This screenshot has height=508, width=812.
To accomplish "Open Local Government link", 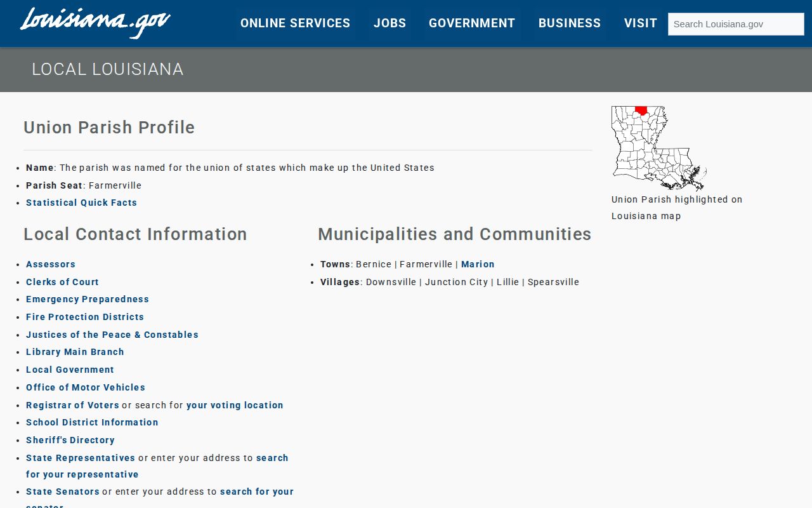I will 70,370.
